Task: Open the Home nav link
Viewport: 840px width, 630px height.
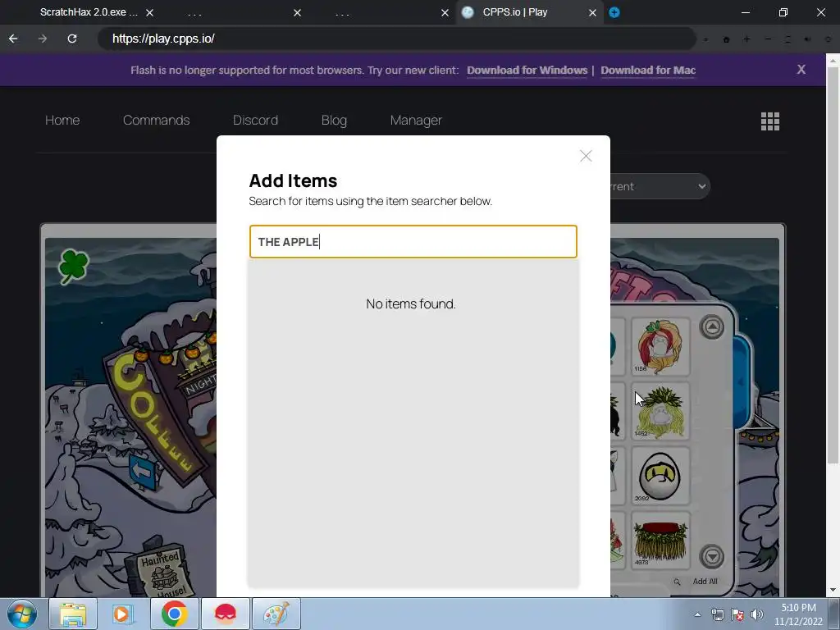Action: (x=62, y=120)
